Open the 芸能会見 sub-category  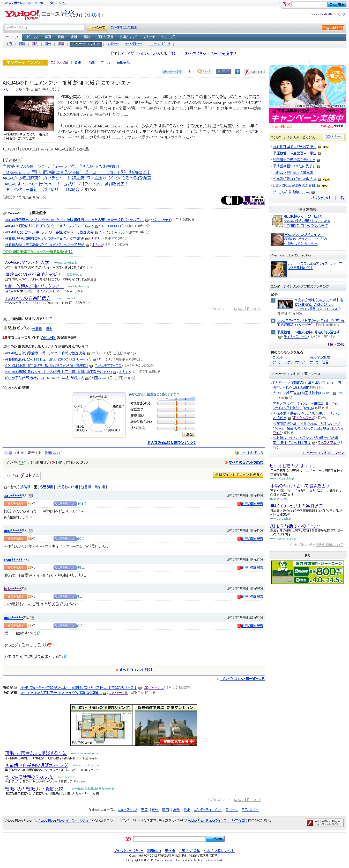coord(123,62)
